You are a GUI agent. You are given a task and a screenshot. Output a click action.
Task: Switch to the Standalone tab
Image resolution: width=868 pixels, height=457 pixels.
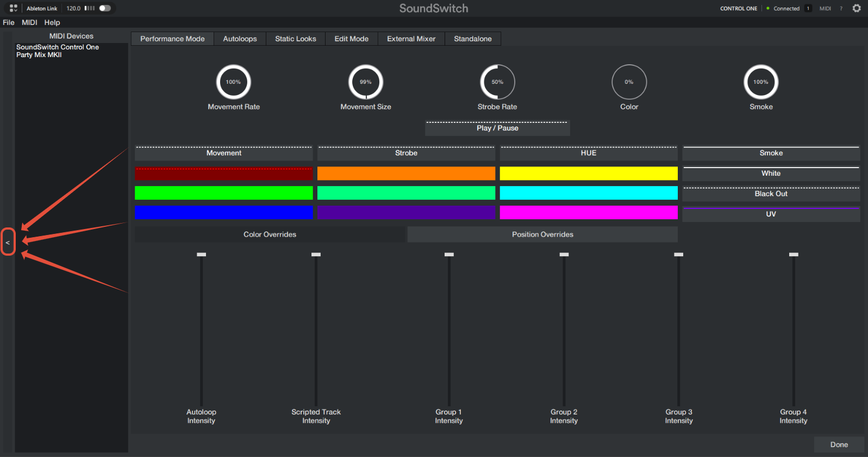click(473, 39)
